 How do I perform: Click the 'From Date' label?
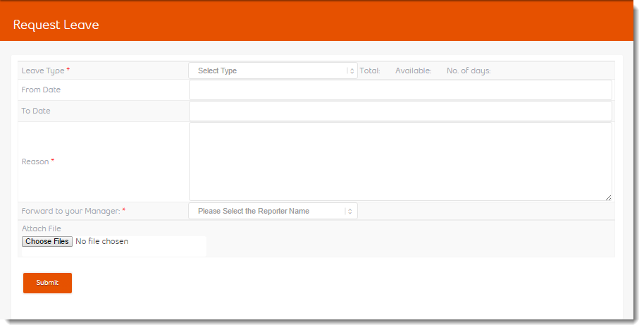(41, 90)
